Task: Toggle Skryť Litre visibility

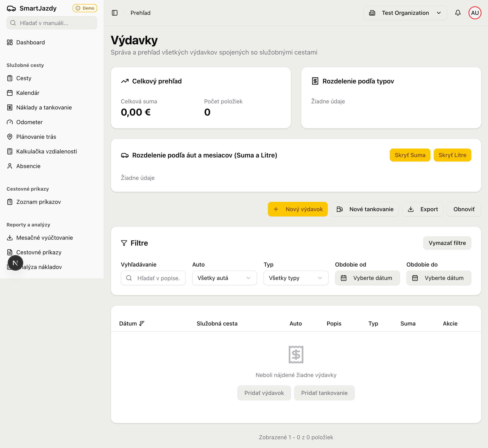Action: (x=452, y=155)
